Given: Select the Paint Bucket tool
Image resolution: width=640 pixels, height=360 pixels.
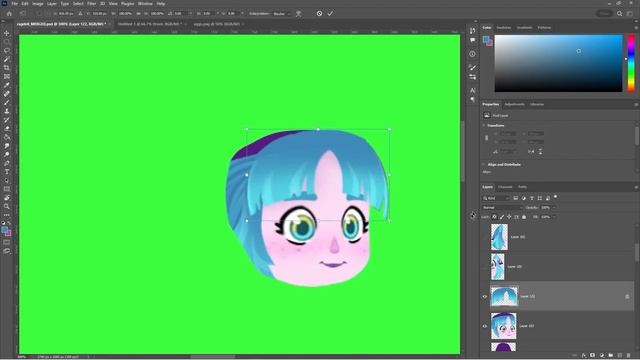Looking at the screenshot, I should 7,137.
